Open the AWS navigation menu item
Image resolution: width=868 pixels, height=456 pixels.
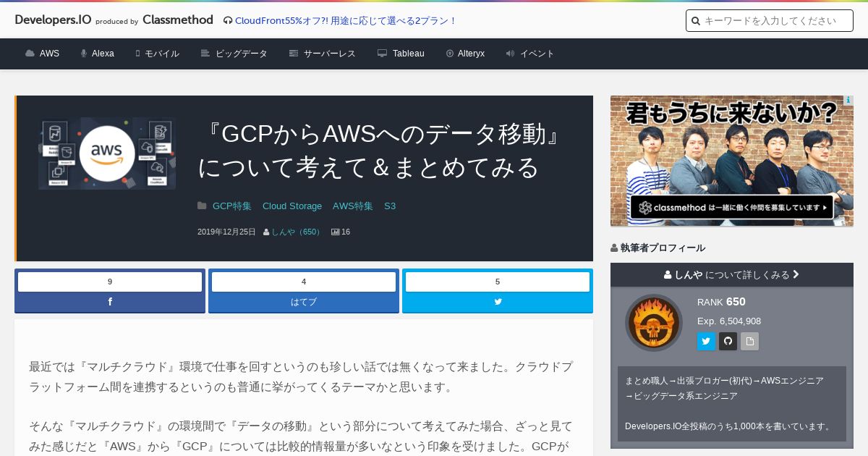49,54
